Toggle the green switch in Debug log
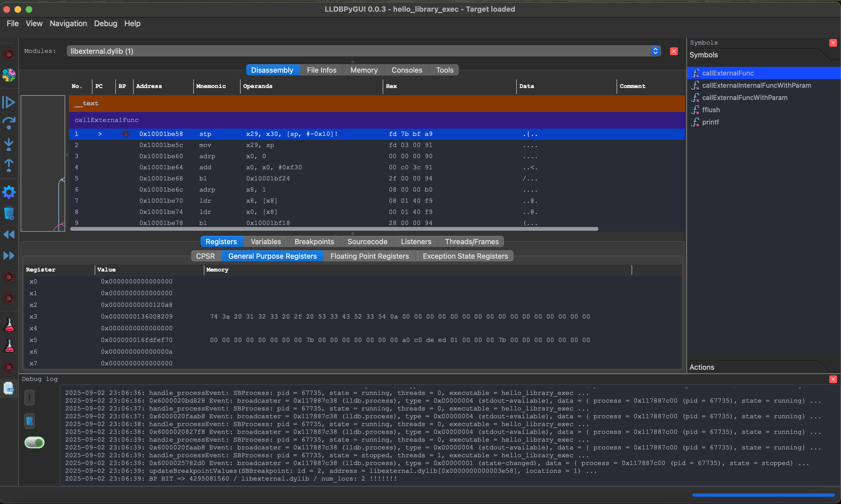 pyautogui.click(x=34, y=442)
